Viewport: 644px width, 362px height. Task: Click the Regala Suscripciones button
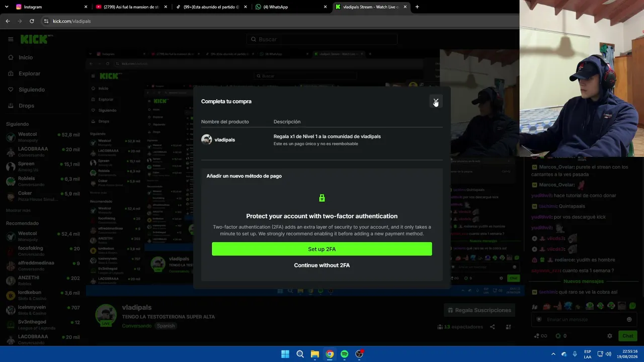coord(479,310)
